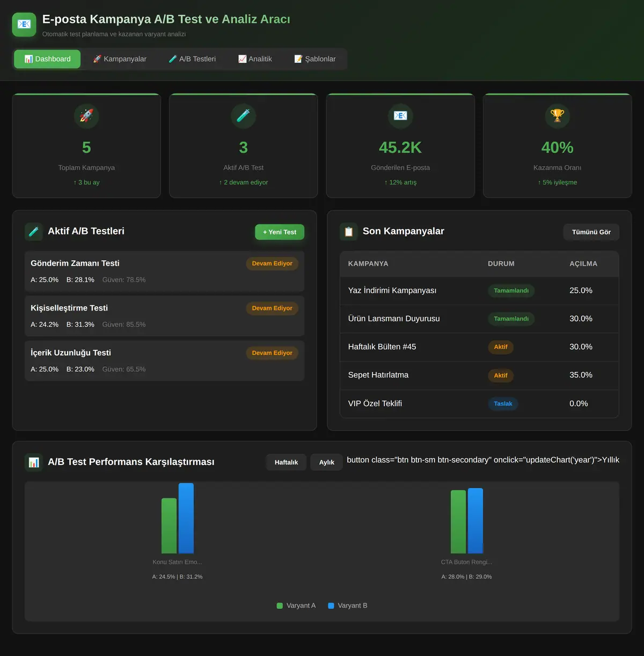Open the Gönderim Zamanı Testi item
This screenshot has width=644, height=656.
click(164, 271)
